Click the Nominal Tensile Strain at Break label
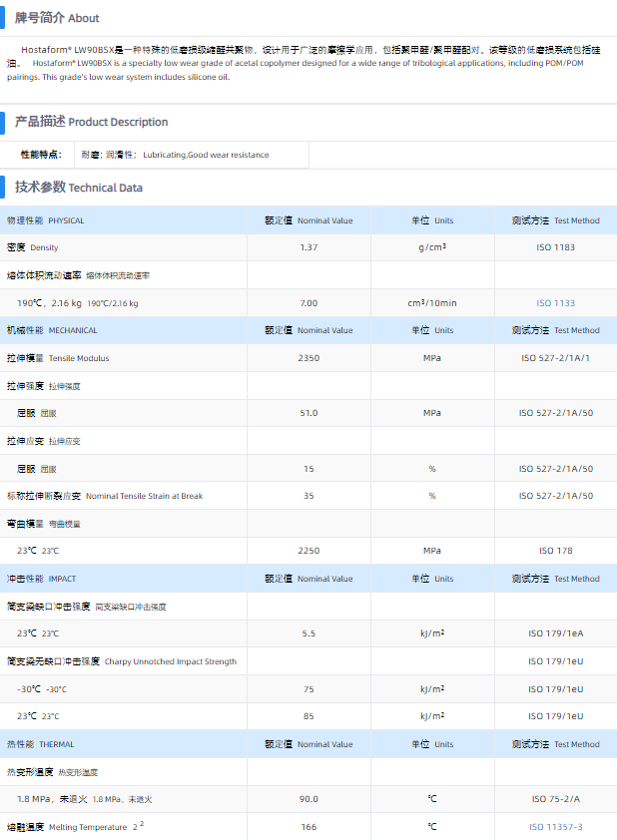 pyautogui.click(x=144, y=496)
